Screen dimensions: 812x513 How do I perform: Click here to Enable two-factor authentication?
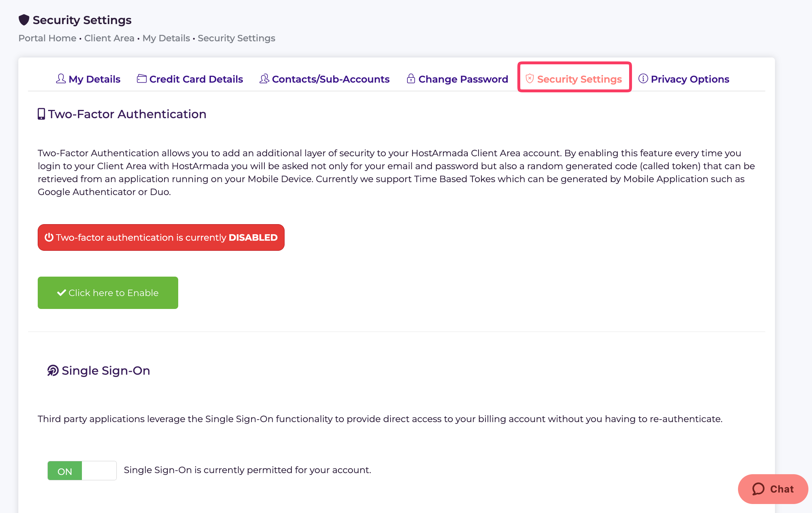pos(108,293)
